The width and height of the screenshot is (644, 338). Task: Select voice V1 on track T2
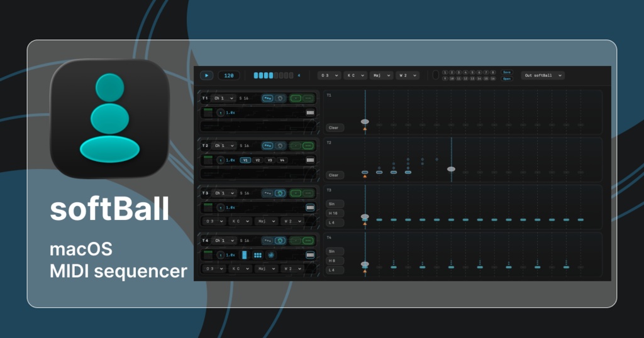[245, 160]
